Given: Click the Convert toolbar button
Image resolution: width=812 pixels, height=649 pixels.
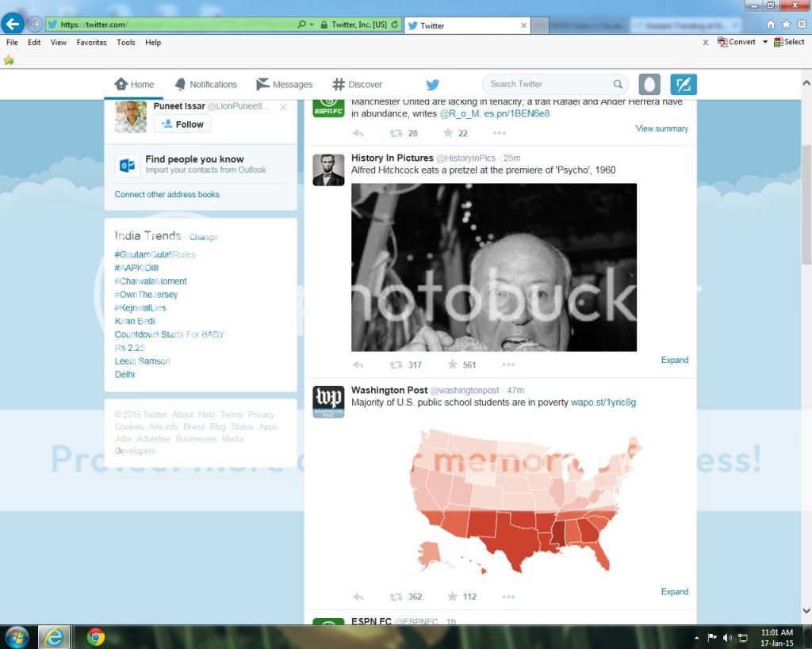Looking at the screenshot, I should (737, 42).
